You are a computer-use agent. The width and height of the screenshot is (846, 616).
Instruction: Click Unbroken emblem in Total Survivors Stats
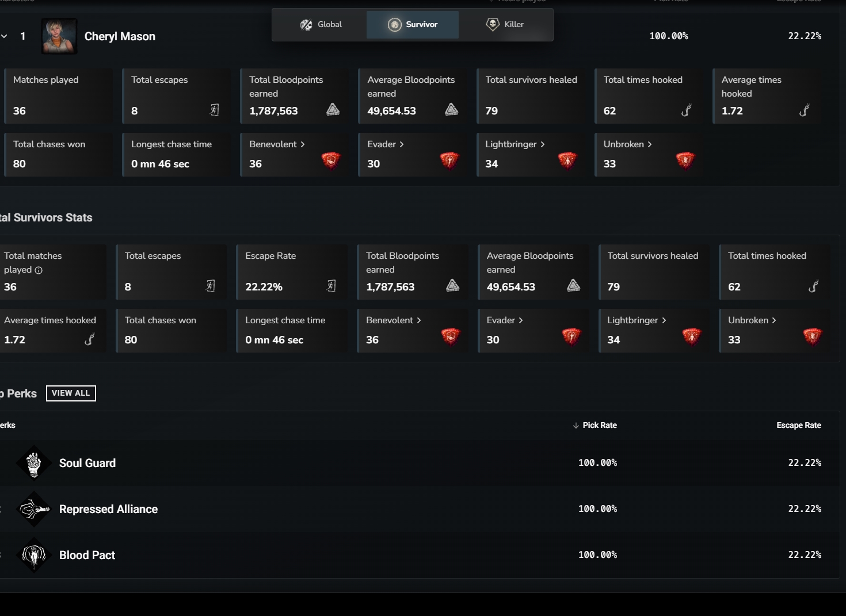[x=813, y=336]
